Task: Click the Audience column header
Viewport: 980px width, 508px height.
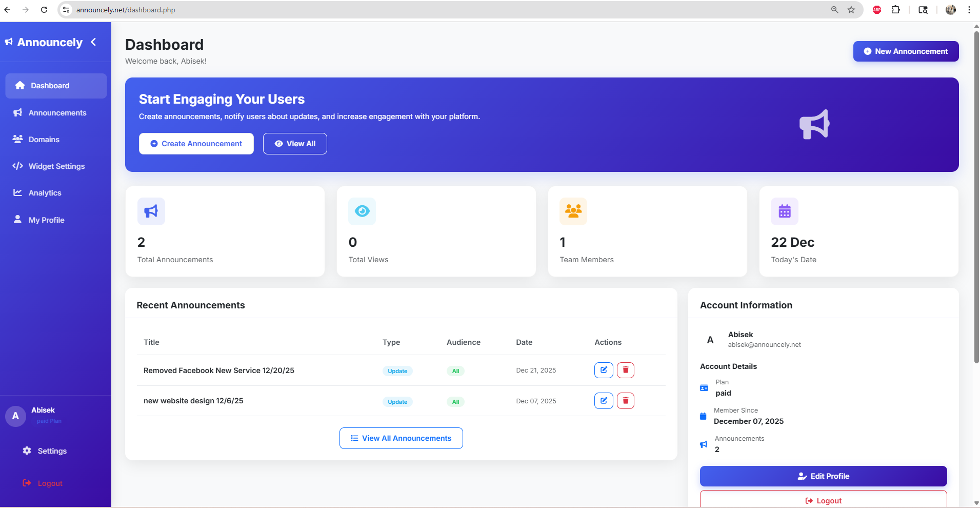Action: click(x=464, y=342)
